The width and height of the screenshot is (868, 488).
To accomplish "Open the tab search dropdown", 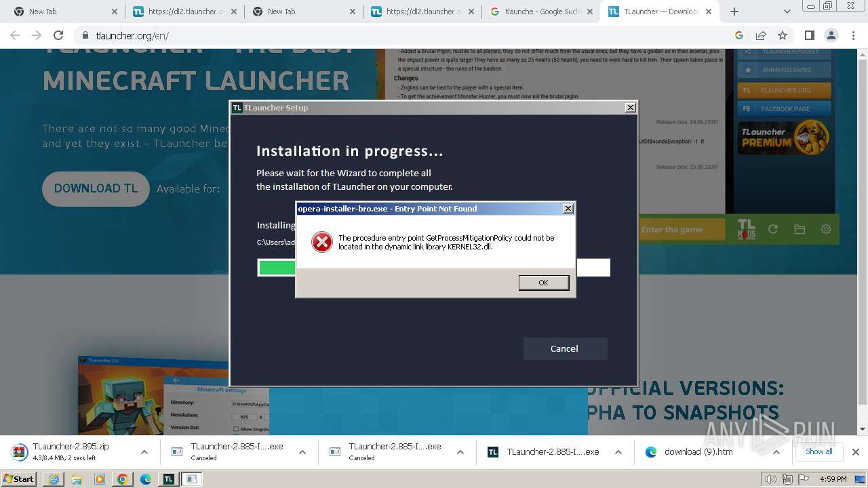I will point(787,12).
